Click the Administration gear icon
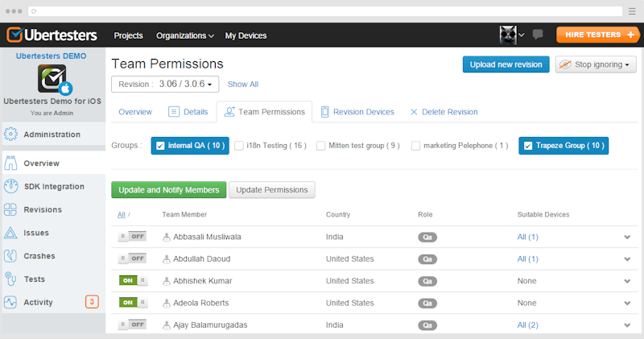The image size is (644, 339). tap(11, 134)
